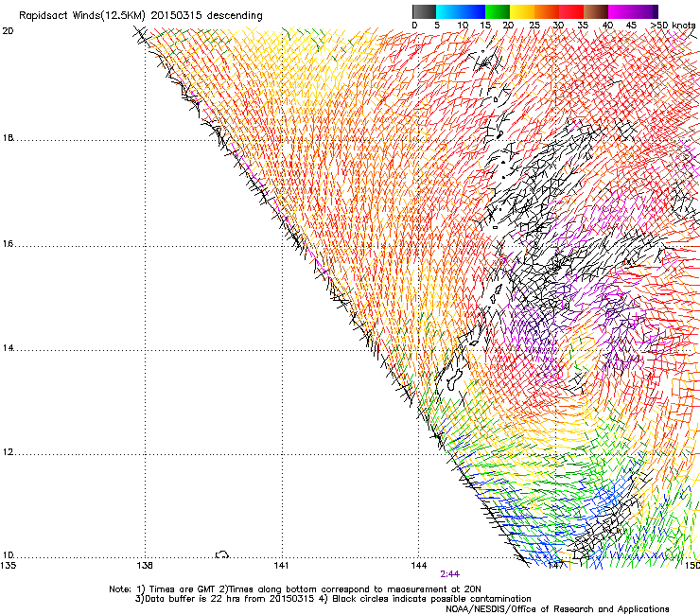Image resolution: width=700 pixels, height=615 pixels.
Task: Click the longitude '141' axis label
Action: (281, 566)
